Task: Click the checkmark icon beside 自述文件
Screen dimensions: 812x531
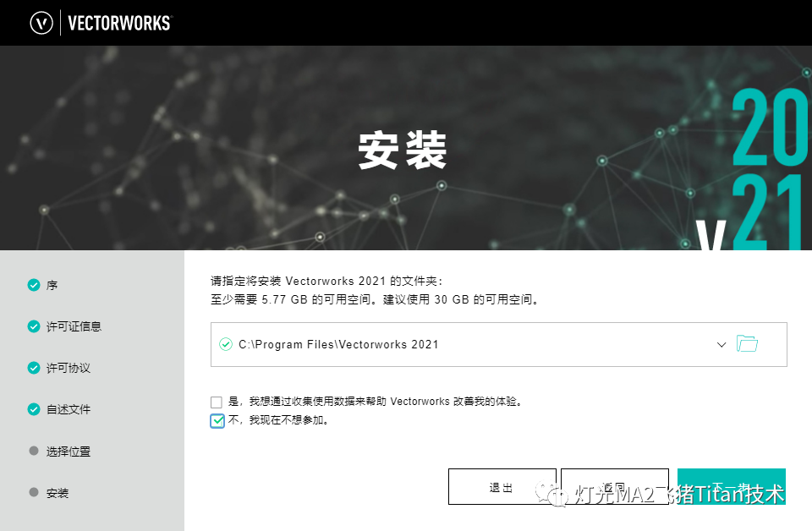Action: (34, 409)
